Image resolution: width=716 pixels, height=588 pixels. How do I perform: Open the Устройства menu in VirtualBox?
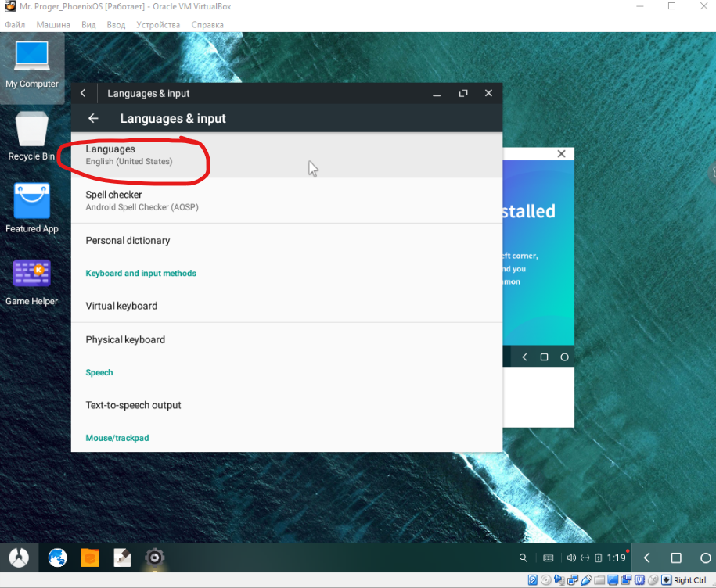coord(158,24)
